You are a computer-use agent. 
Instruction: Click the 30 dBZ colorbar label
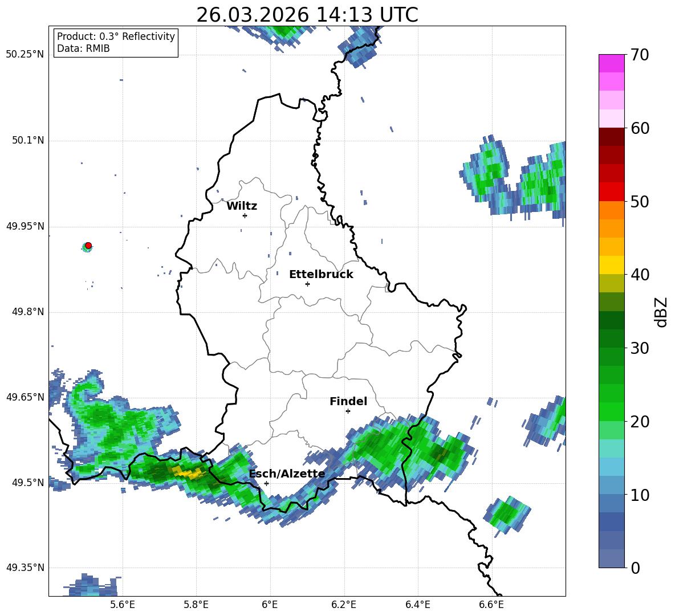pos(640,348)
